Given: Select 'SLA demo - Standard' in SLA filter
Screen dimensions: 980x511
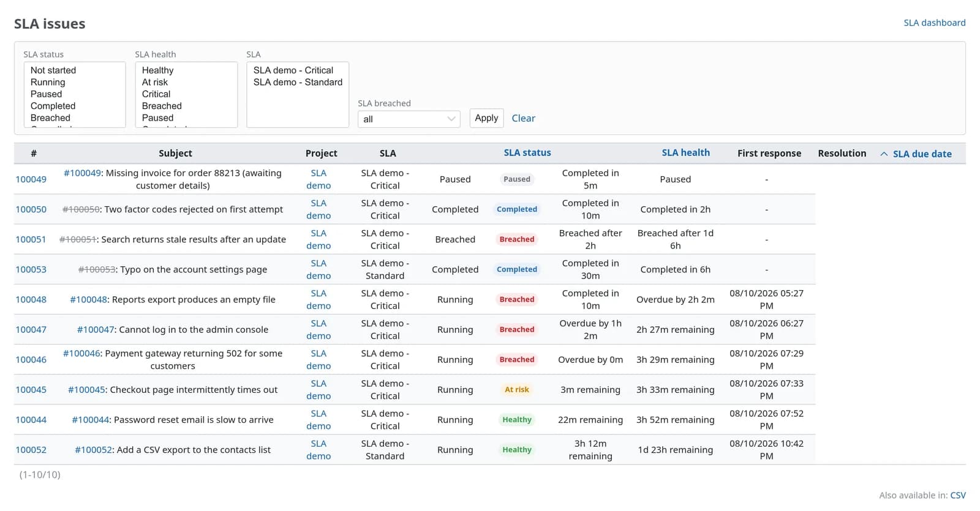Looking at the screenshot, I should 298,82.
